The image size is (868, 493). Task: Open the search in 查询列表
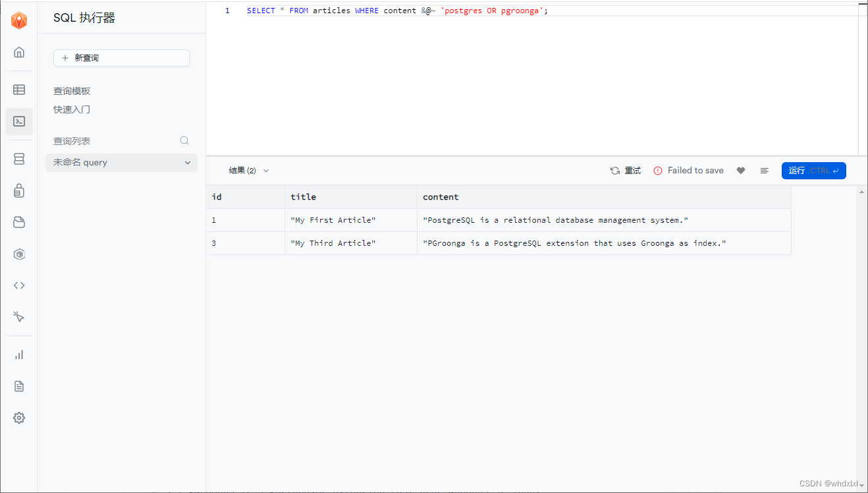coord(184,140)
